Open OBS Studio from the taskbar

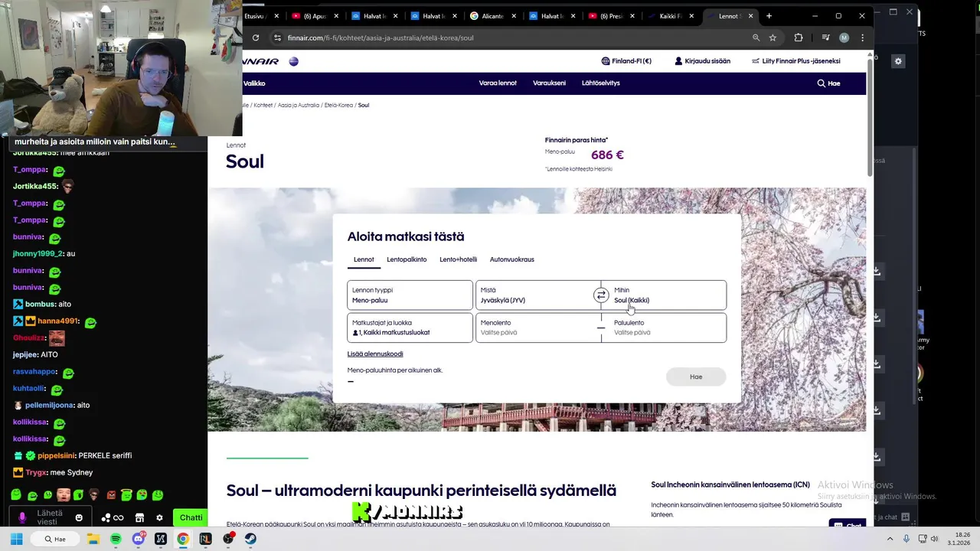[228, 539]
